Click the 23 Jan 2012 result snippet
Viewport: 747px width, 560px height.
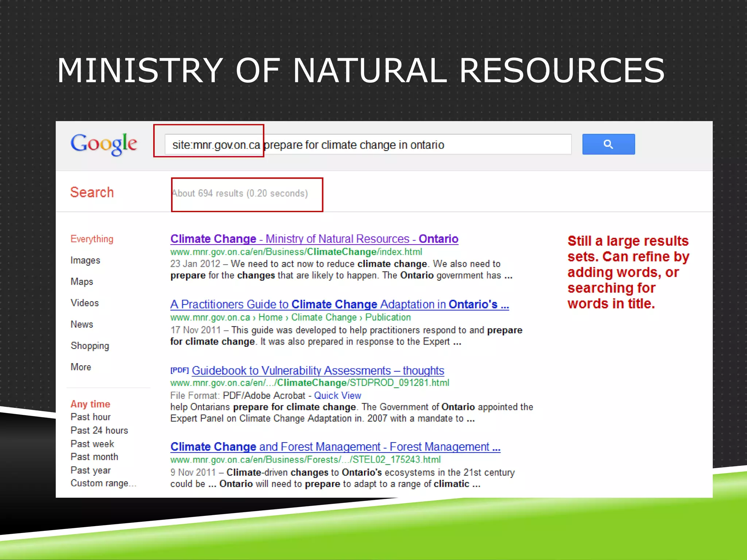pos(341,269)
